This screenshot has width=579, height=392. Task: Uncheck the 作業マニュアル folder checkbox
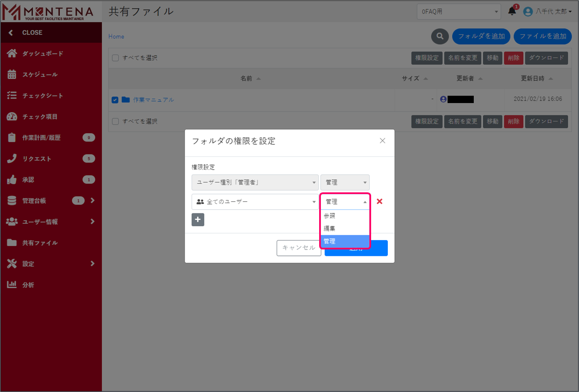point(115,100)
